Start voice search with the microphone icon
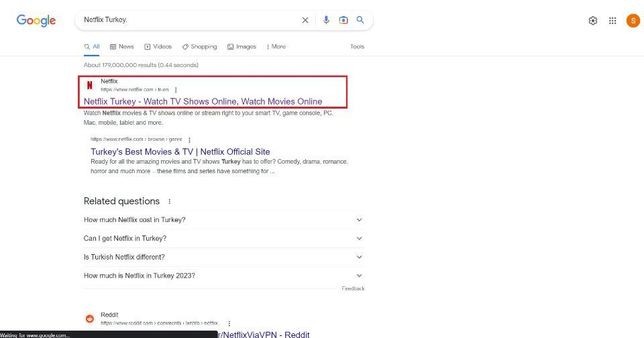Viewport: 644px width, 338px height. (x=326, y=19)
